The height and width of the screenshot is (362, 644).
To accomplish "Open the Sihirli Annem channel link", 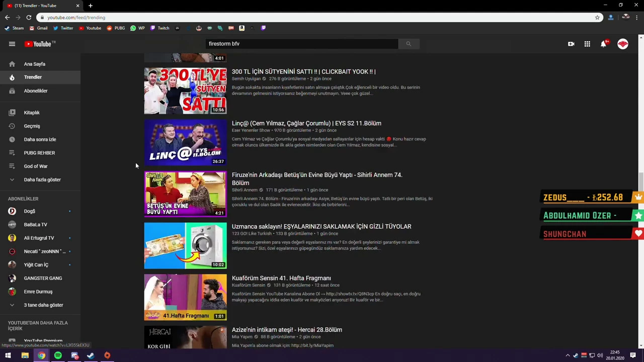I will tap(245, 190).
